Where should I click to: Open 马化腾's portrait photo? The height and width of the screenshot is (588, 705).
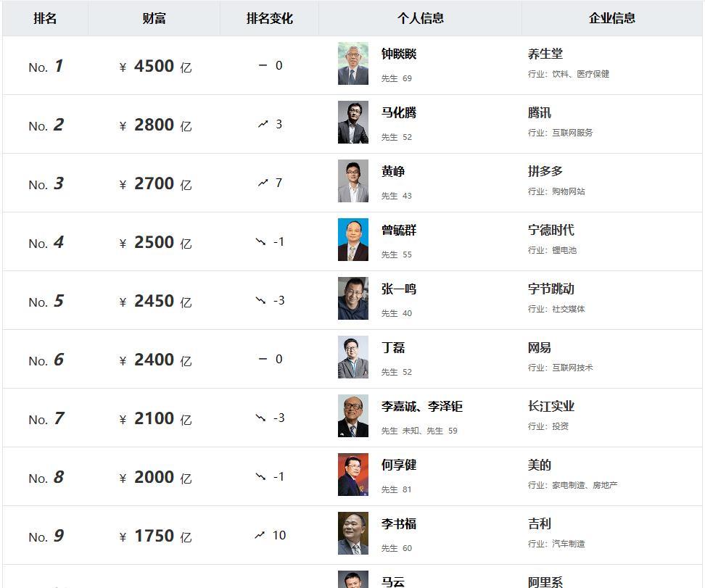pos(353,123)
